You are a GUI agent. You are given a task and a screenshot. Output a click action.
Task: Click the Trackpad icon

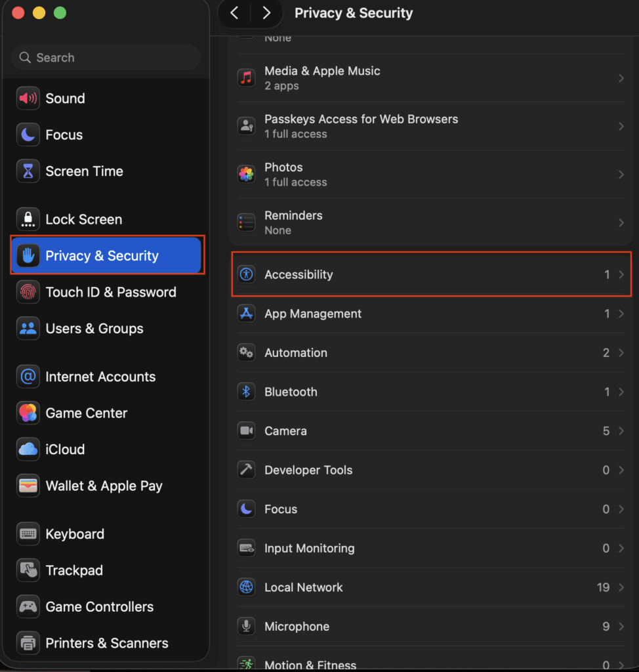(x=28, y=570)
